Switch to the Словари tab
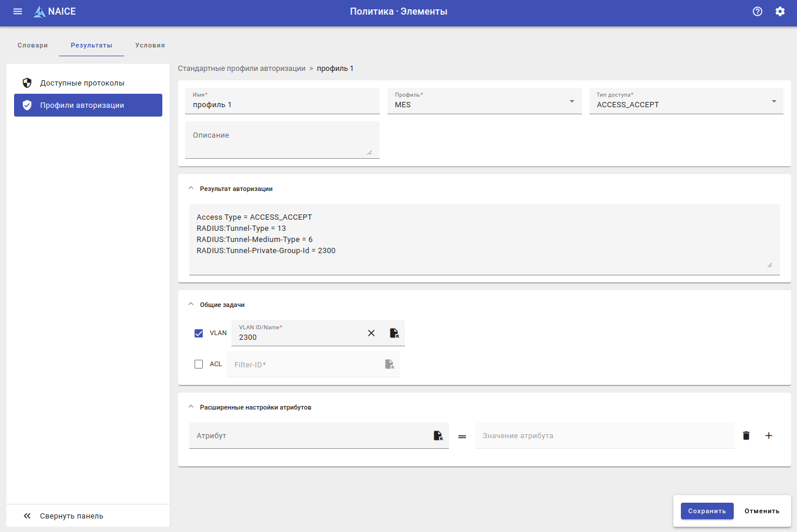Image resolution: width=797 pixels, height=532 pixels. [33, 45]
